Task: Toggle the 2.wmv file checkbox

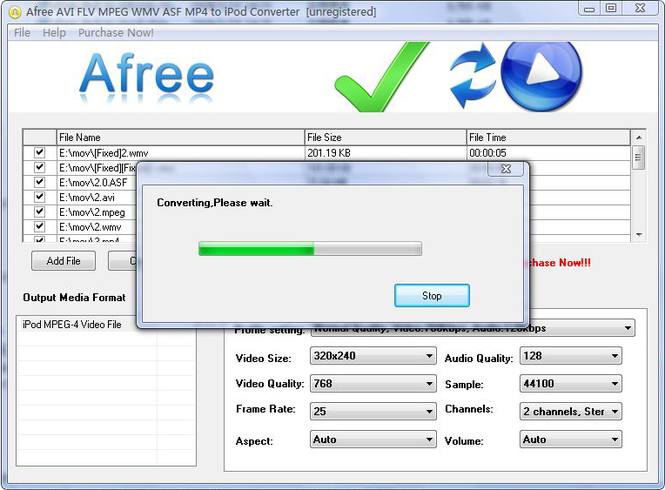Action: 39,226
